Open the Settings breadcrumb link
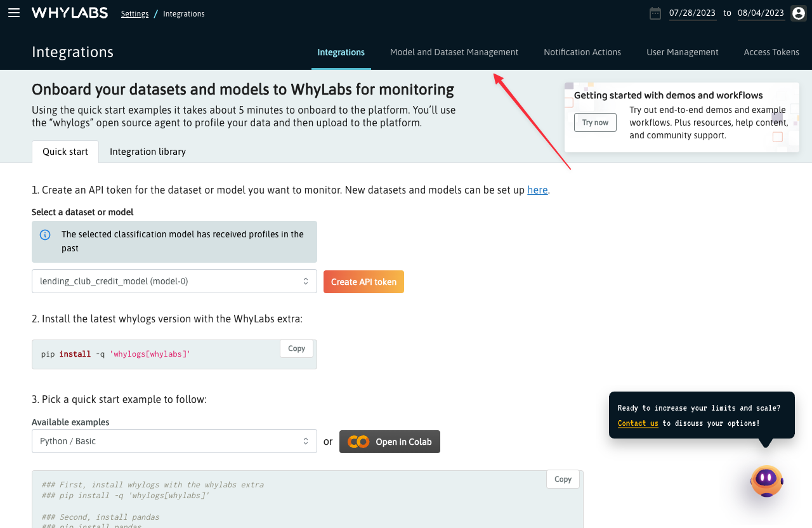Image resolution: width=812 pixels, height=528 pixels. point(134,13)
